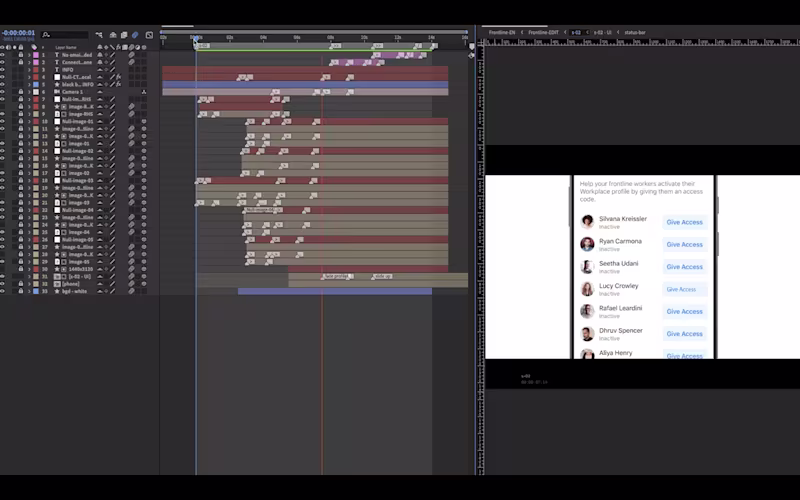Open the composition mini-flowchart icon
Image resolution: width=800 pixels, height=500 pixels.
tap(99, 35)
